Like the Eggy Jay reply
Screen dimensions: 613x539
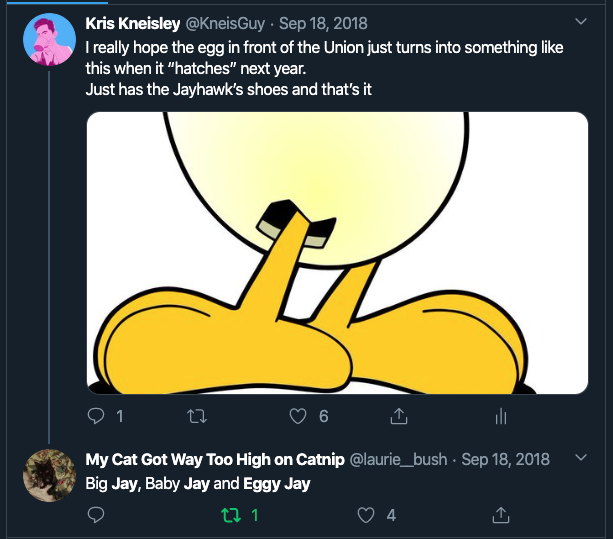click(x=366, y=515)
